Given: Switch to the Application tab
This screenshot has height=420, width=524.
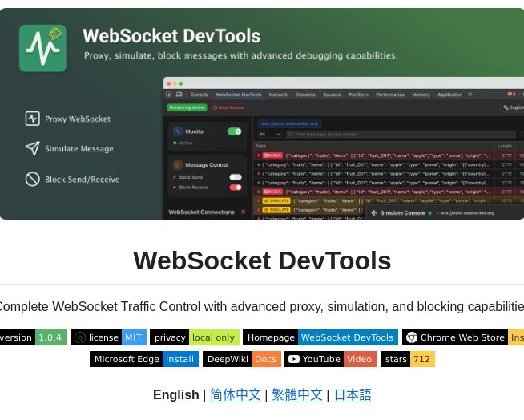Looking at the screenshot, I should tap(449, 95).
